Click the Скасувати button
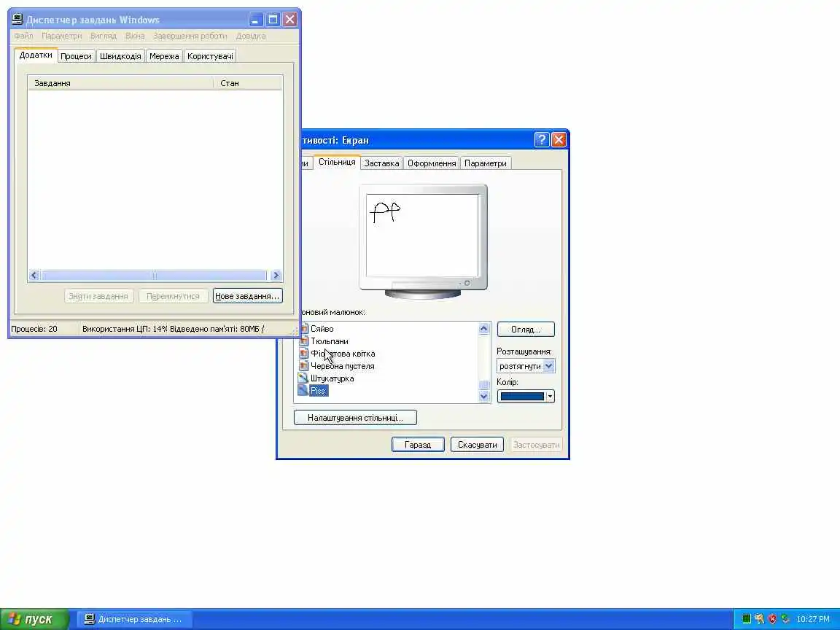 point(477,445)
